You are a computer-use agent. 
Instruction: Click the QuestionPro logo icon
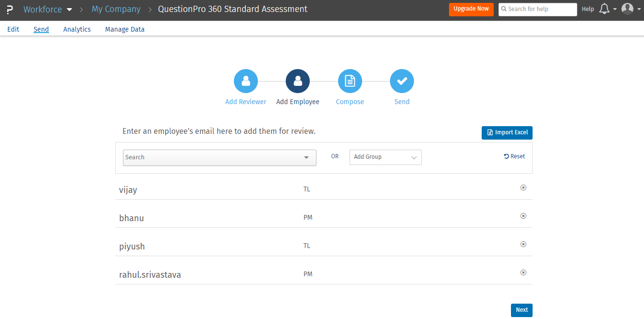(x=10, y=9)
